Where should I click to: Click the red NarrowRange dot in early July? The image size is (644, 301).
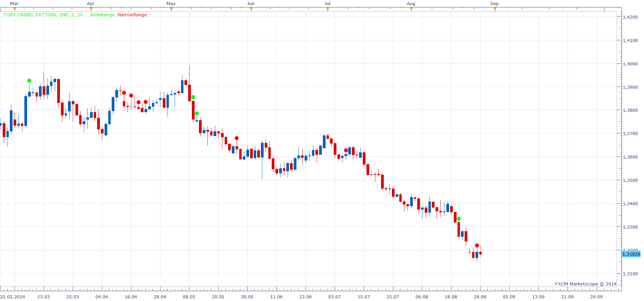pos(346,150)
